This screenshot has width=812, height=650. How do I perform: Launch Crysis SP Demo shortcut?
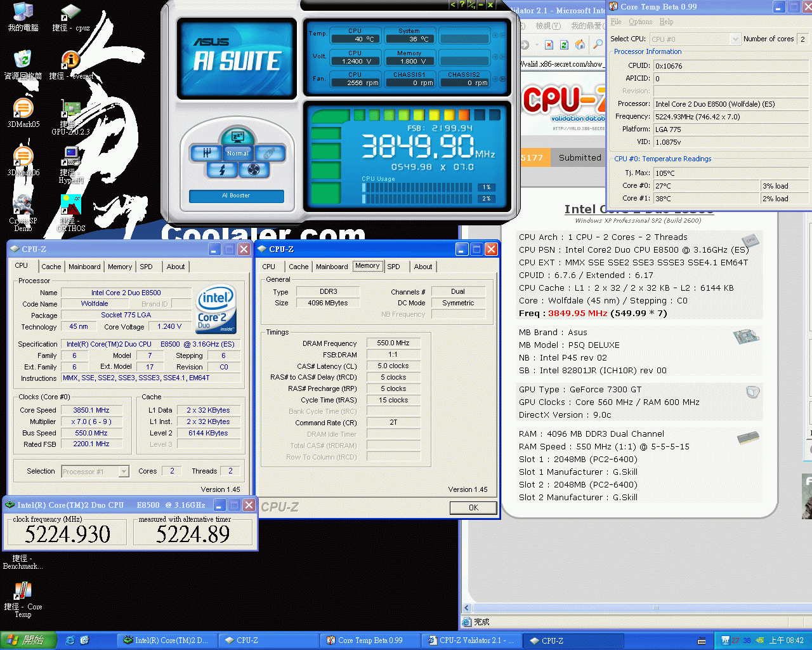tap(23, 213)
